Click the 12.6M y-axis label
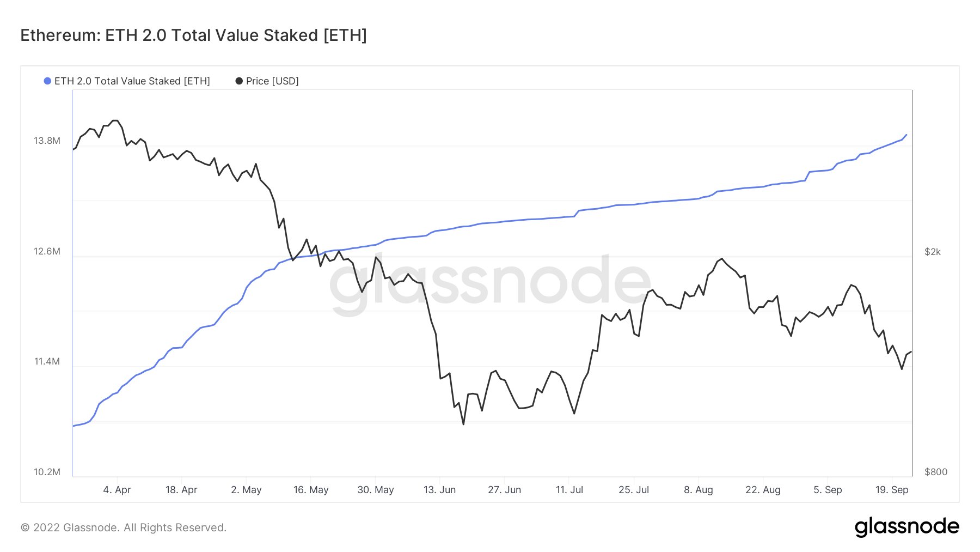Image resolution: width=980 pixels, height=552 pixels. pyautogui.click(x=47, y=252)
